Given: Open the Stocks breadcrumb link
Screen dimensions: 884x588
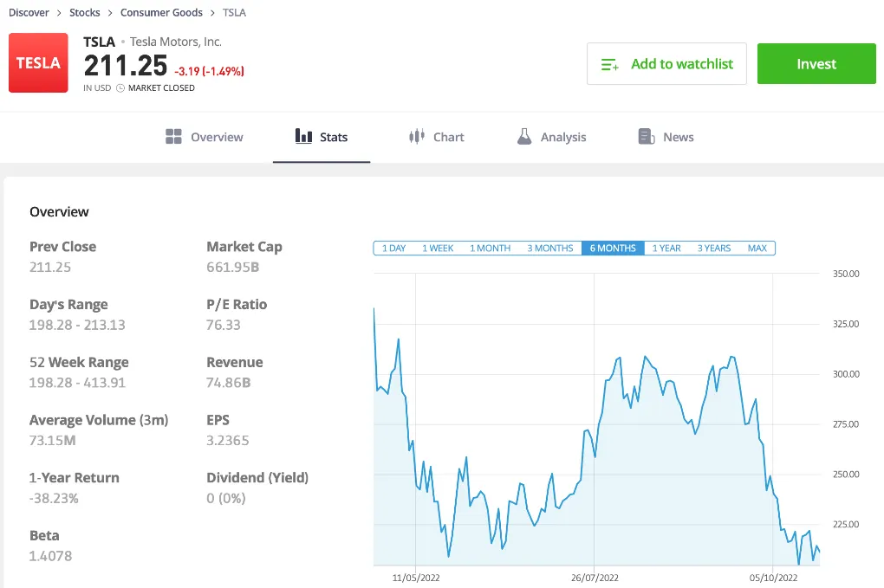Looking at the screenshot, I should pyautogui.click(x=85, y=12).
